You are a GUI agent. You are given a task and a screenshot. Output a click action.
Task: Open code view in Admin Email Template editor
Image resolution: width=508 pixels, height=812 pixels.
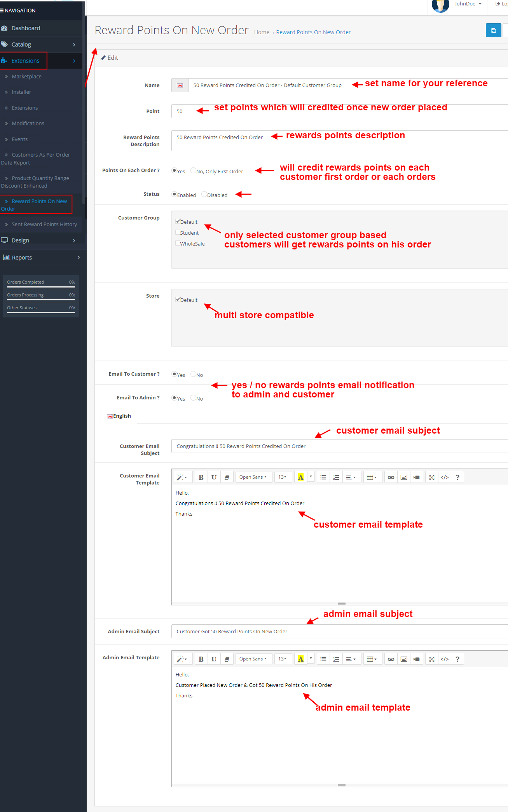coord(445,659)
